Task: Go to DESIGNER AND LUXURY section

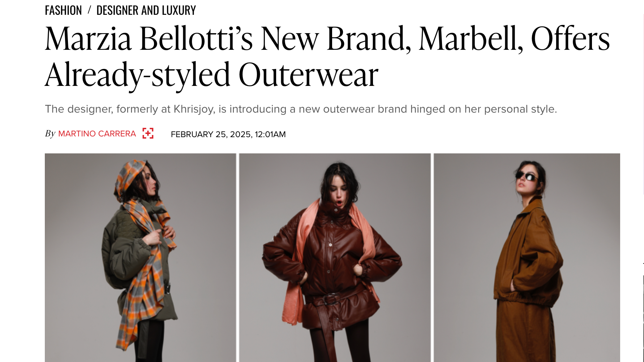Action: click(x=146, y=10)
